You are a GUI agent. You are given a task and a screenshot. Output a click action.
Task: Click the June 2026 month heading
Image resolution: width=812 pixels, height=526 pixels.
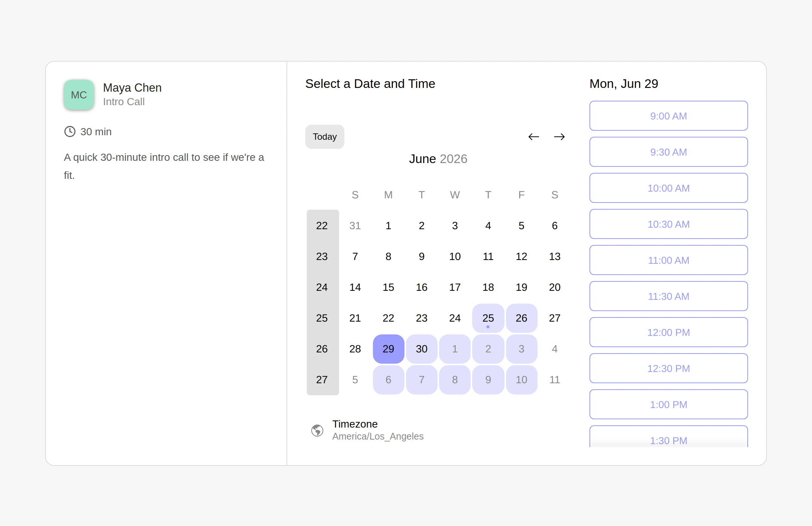tap(438, 159)
